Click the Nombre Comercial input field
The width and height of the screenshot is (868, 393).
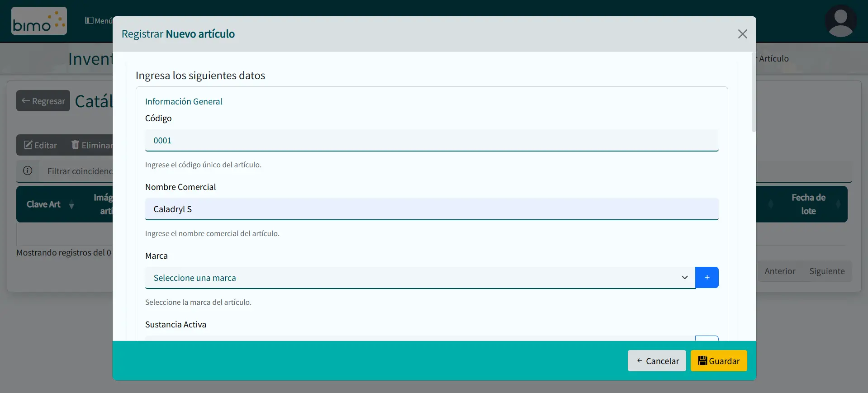pyautogui.click(x=432, y=209)
